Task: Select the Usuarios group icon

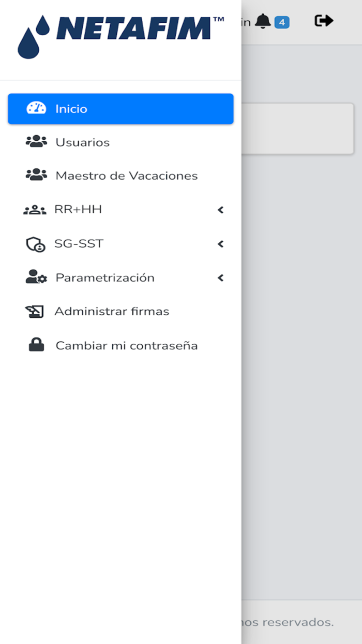Action: point(35,142)
